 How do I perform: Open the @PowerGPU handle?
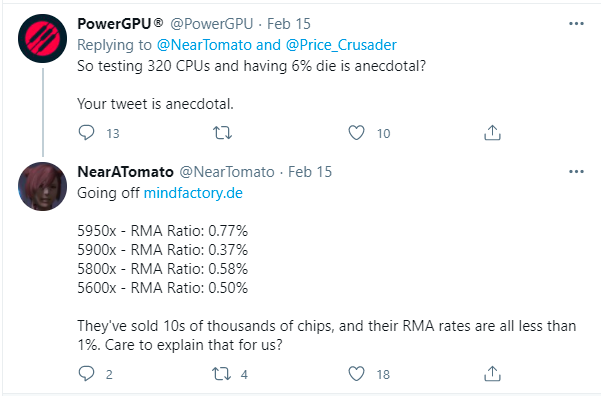click(212, 24)
